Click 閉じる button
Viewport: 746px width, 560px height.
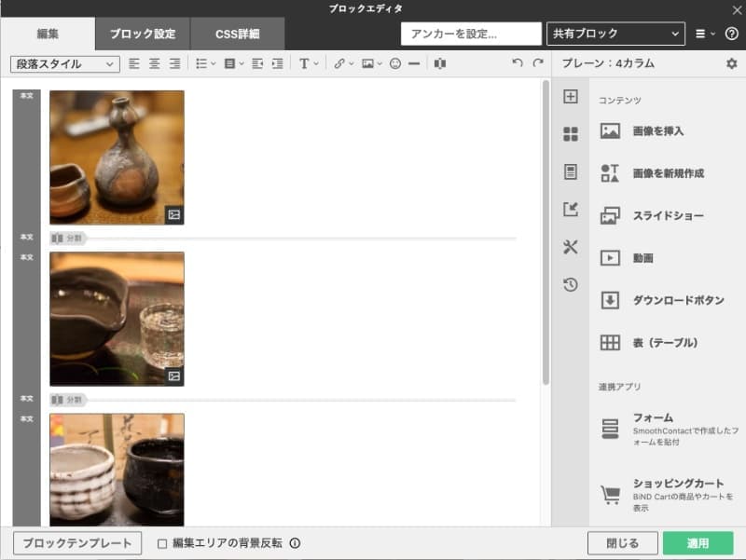coord(622,543)
